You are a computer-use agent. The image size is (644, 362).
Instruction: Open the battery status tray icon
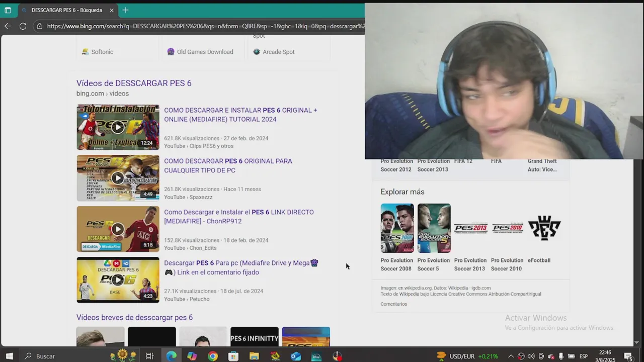click(x=571, y=356)
